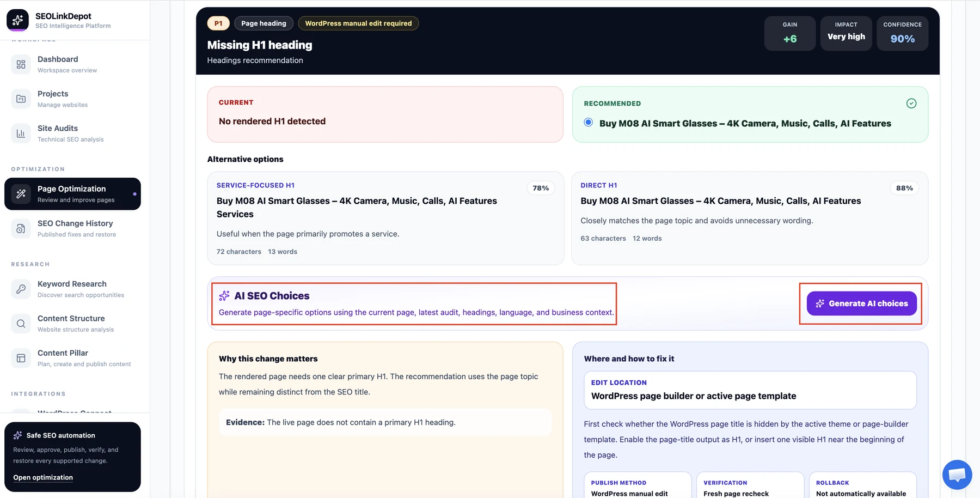The image size is (980, 498).
Task: Open Content Pillar section
Action: pos(72,358)
